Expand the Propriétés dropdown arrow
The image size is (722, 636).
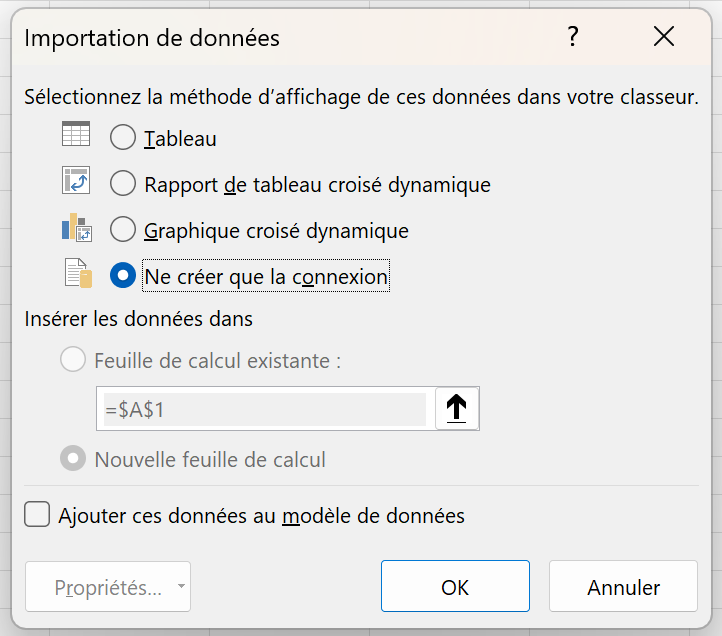pos(181,586)
